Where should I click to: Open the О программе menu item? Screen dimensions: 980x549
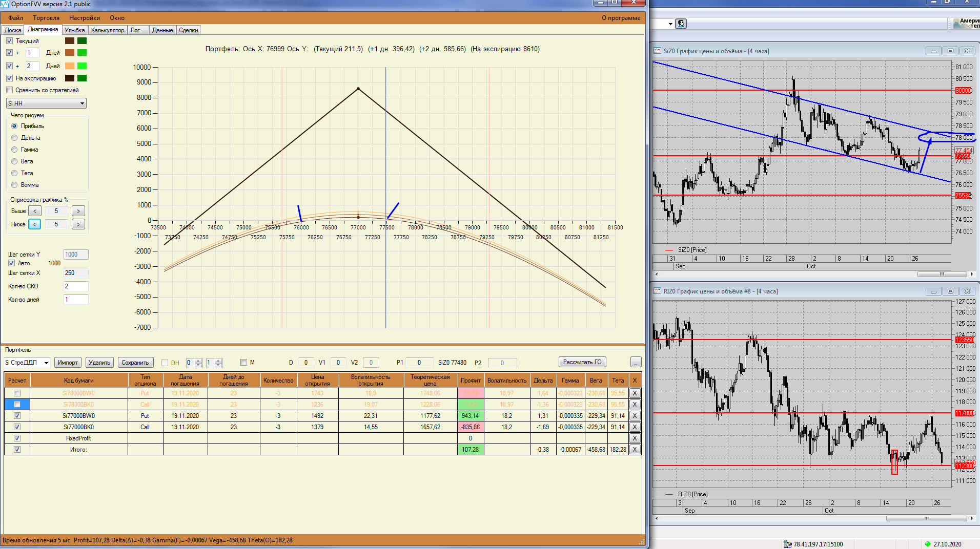(621, 18)
